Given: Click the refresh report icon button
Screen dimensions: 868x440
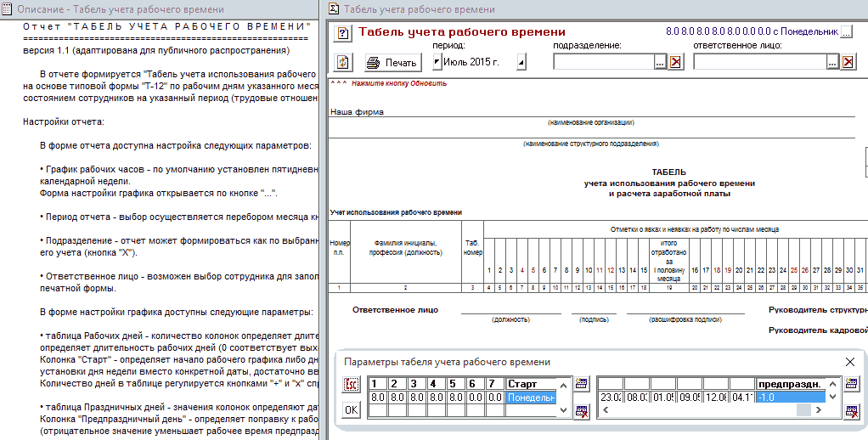Looking at the screenshot, I should pos(343,62).
